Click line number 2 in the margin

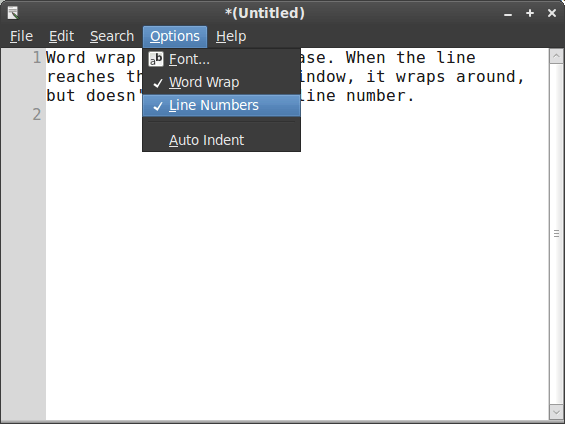tap(37, 115)
